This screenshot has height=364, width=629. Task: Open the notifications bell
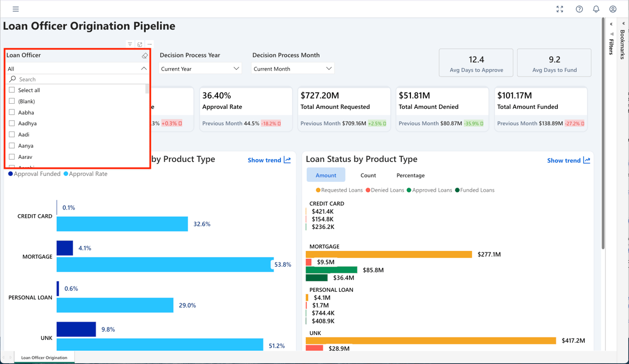[596, 9]
